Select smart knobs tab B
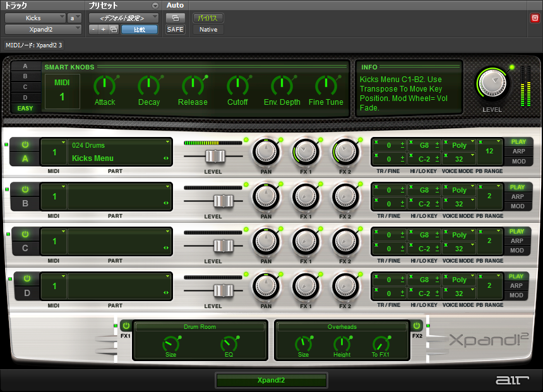 click(25, 76)
